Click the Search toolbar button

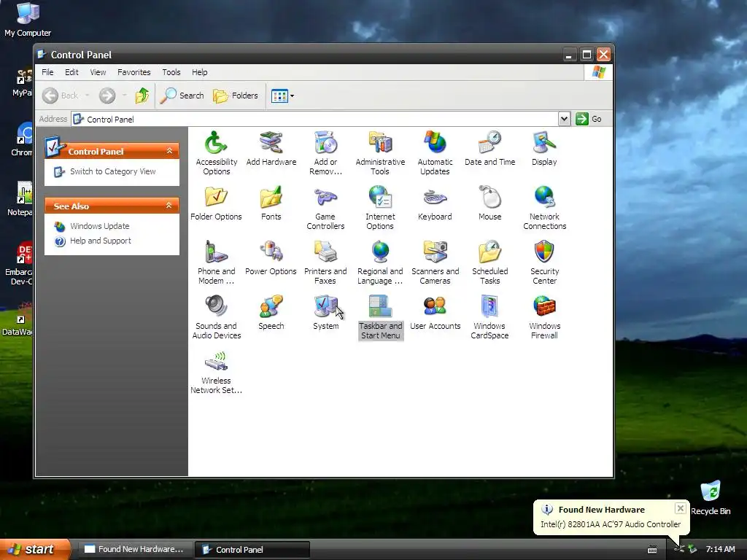pyautogui.click(x=182, y=96)
